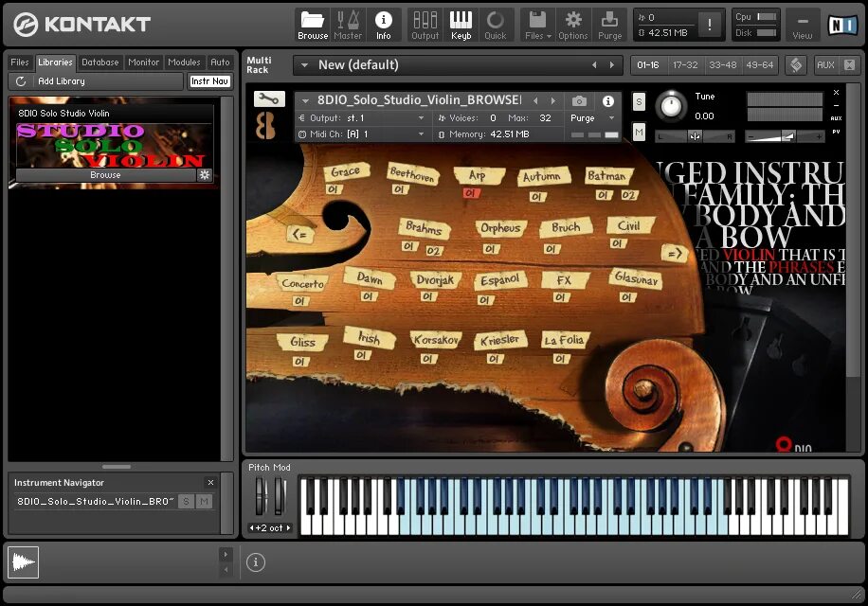Click the global Purge toolbar icon
Screen dimensions: 868x606
click(x=609, y=26)
